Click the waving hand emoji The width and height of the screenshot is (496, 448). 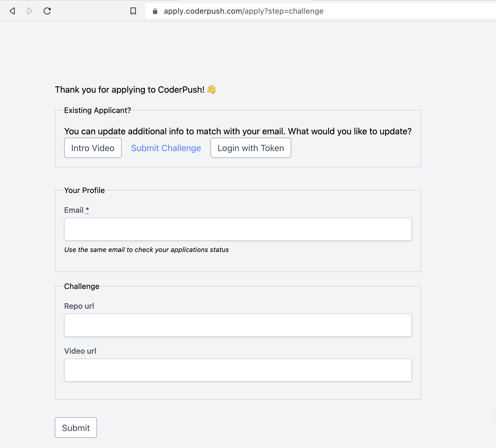click(212, 89)
